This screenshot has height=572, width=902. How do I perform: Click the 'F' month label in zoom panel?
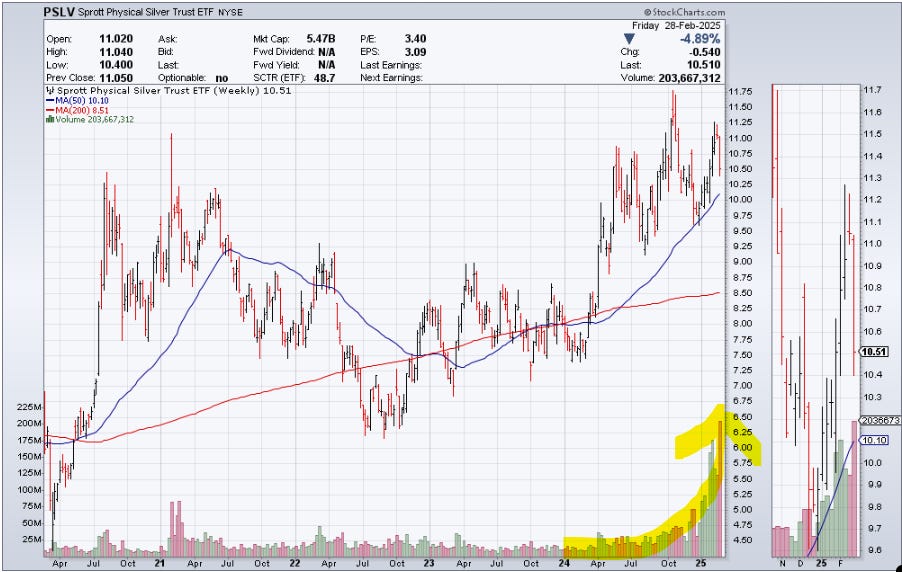840,563
